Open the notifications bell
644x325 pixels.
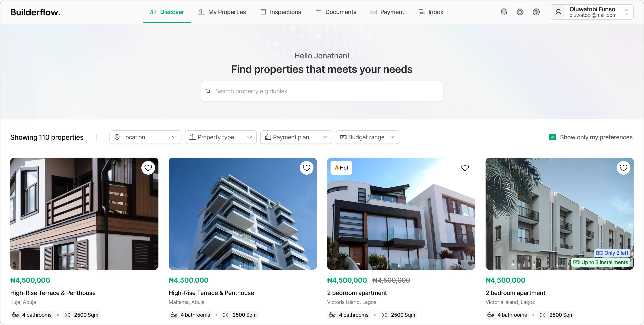coord(503,12)
